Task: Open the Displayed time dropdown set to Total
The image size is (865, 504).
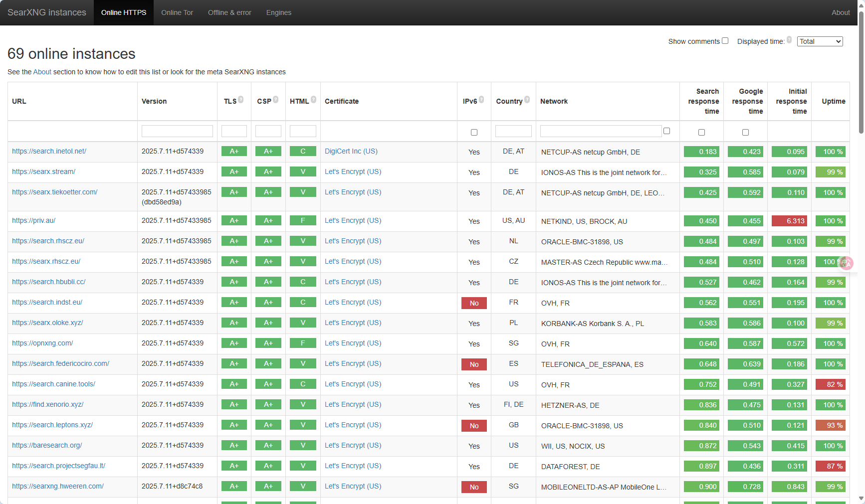Action: coord(820,41)
